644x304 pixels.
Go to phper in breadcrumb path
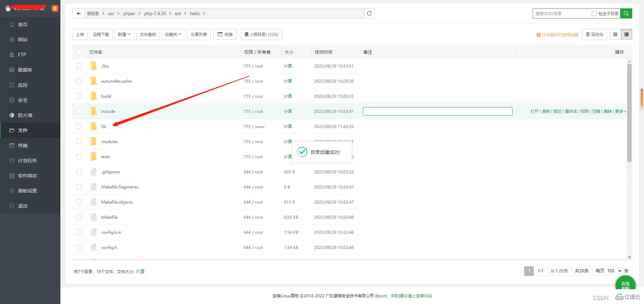(x=129, y=13)
